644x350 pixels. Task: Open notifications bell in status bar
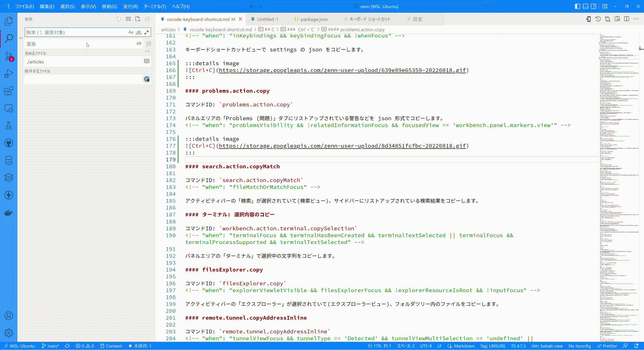click(x=636, y=346)
